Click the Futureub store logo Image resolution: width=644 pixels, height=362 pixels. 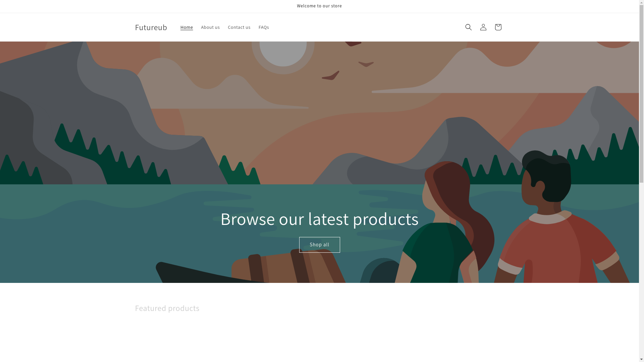151,27
